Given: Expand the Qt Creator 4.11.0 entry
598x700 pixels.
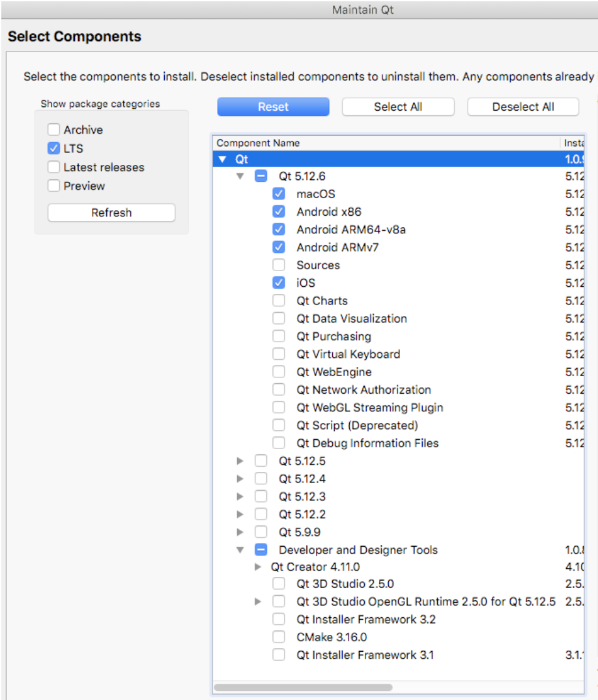Looking at the screenshot, I should 259,567.
